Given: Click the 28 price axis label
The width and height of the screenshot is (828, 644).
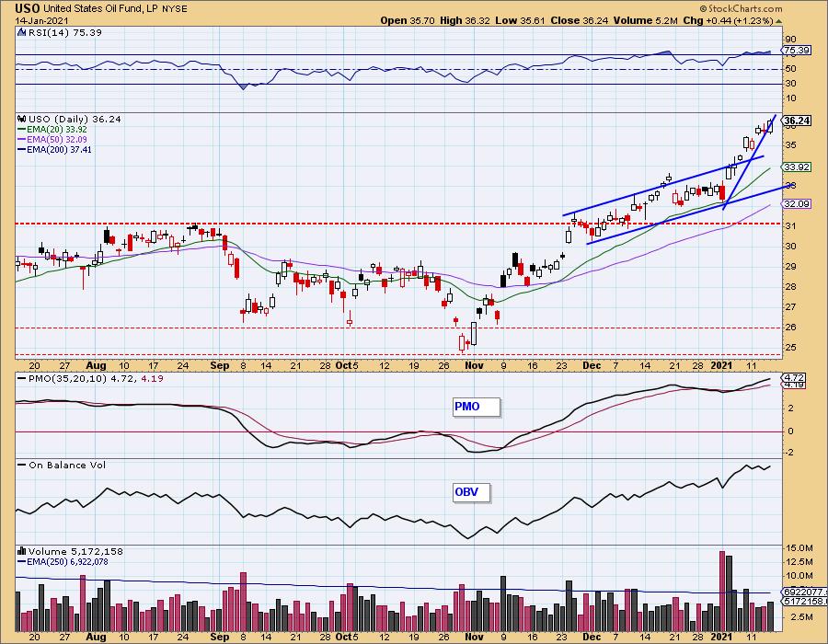Looking at the screenshot, I should [790, 287].
